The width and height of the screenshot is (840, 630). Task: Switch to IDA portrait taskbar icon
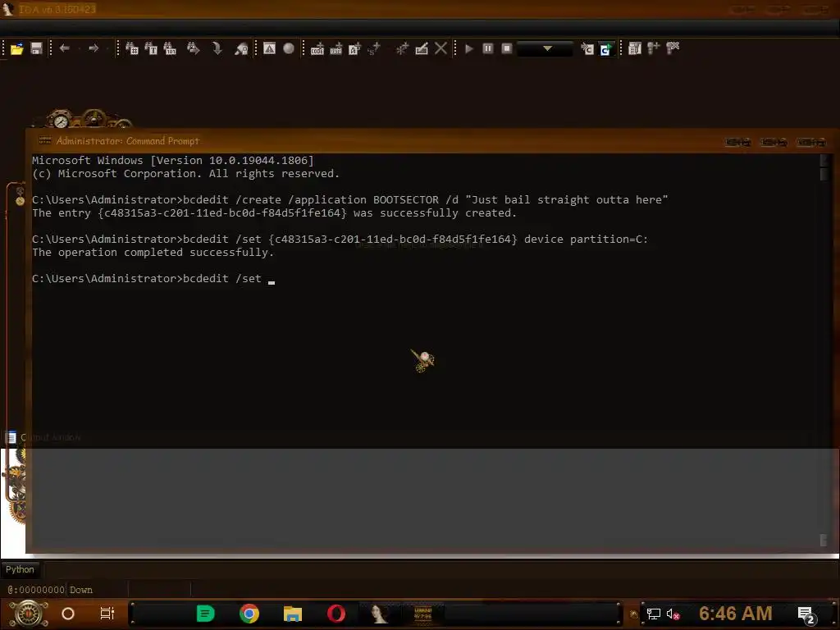click(380, 614)
